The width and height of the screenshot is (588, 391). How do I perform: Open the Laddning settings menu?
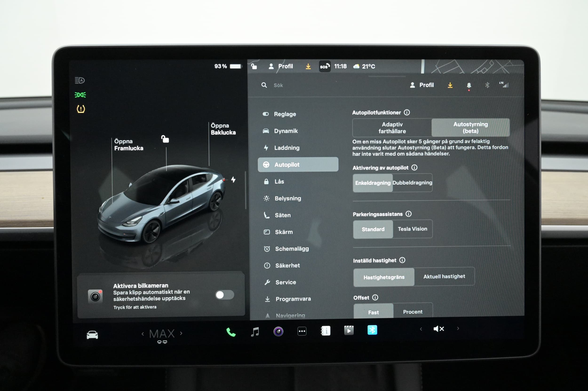[298, 148]
